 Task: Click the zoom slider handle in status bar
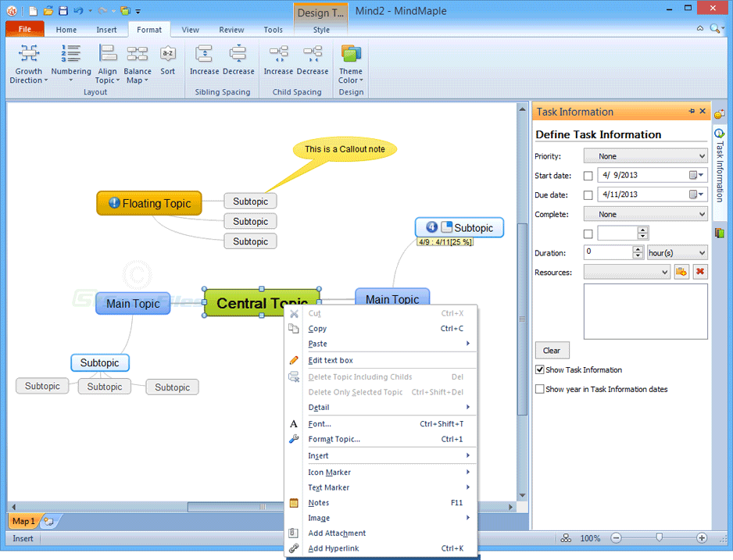pyautogui.click(x=659, y=538)
